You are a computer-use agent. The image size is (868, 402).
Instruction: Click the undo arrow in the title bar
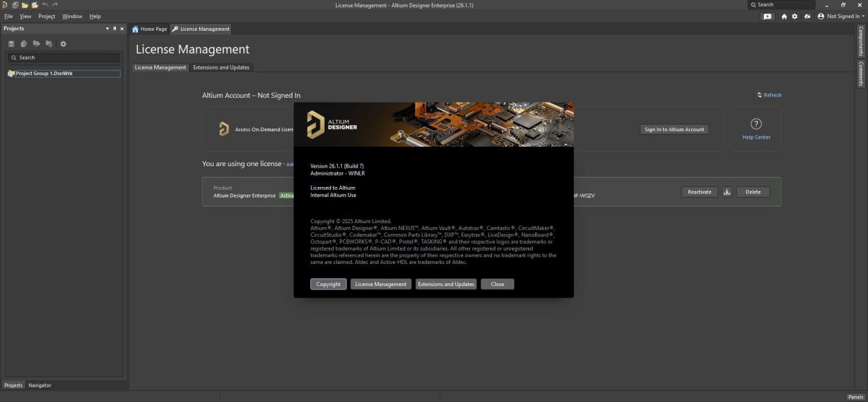pos(45,5)
